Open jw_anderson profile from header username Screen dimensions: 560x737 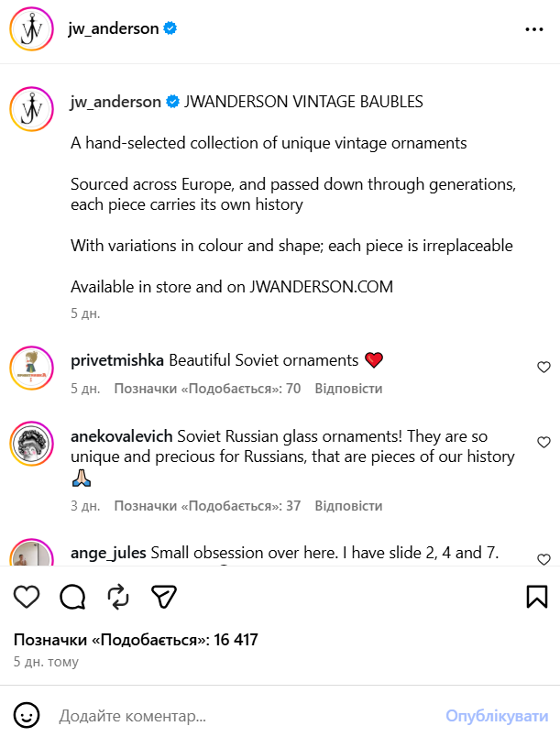coord(114,28)
